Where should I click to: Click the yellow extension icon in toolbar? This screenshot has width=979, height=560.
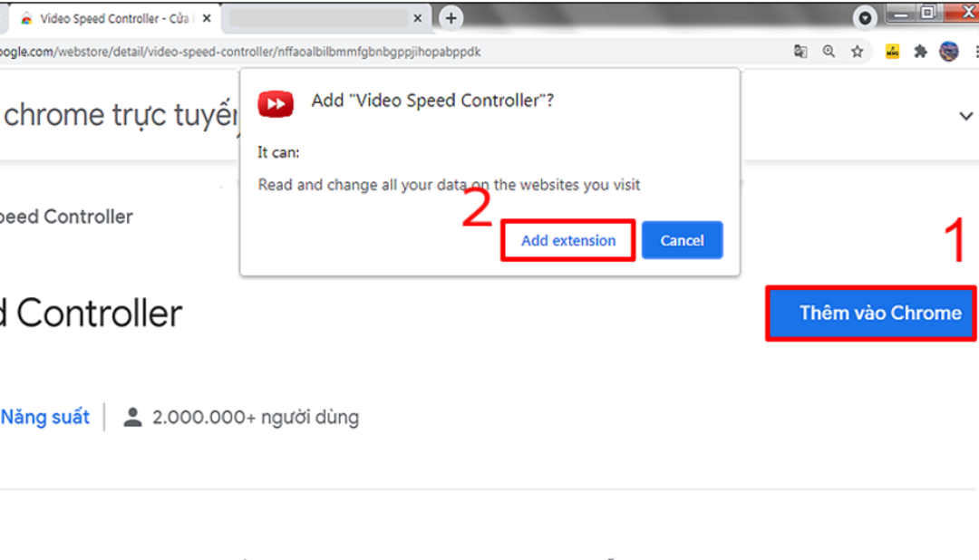892,52
